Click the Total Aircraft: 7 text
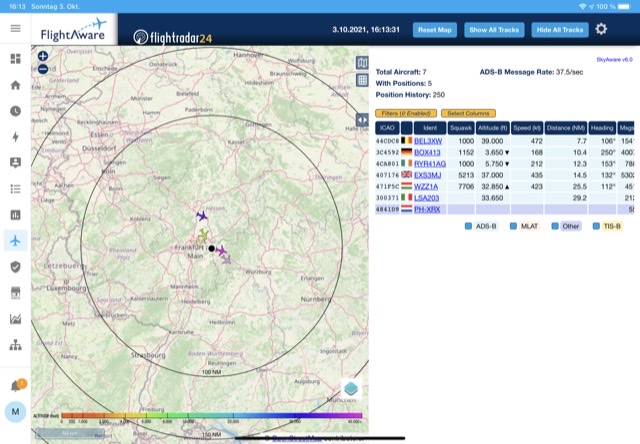The width and height of the screenshot is (640, 444). [x=401, y=72]
